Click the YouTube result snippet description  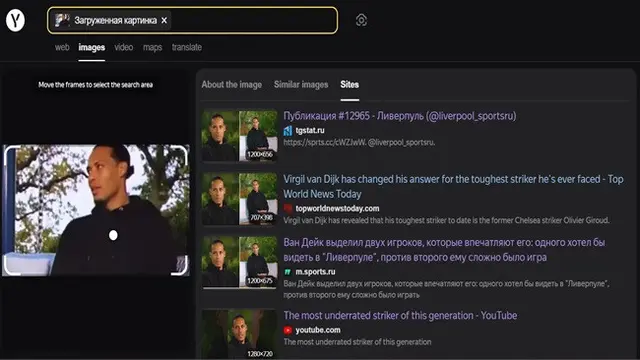pyautogui.click(x=357, y=342)
